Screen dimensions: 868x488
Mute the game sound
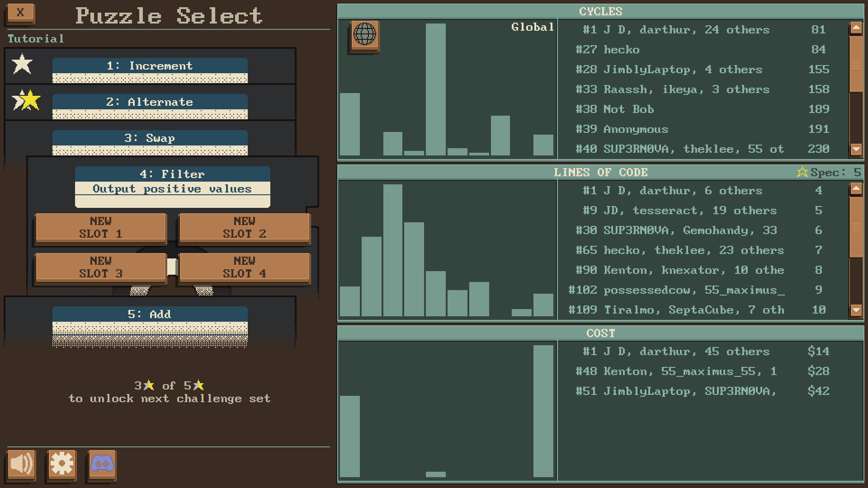22,465
